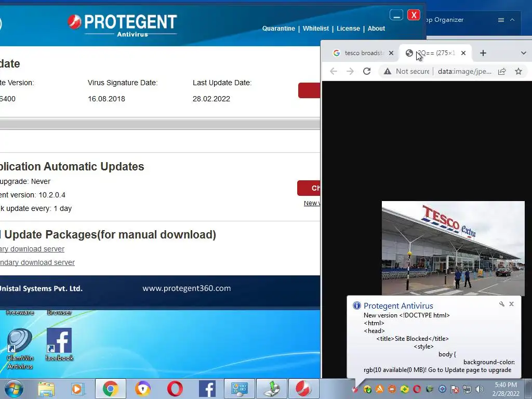Visit www.protegent360.com link
The width and height of the screenshot is (532, 399).
pyautogui.click(x=187, y=288)
